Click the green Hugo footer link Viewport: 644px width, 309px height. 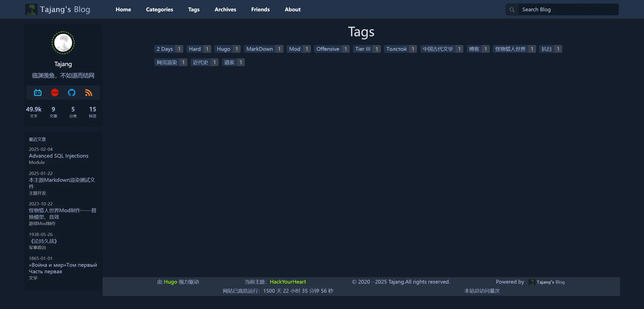click(x=170, y=282)
